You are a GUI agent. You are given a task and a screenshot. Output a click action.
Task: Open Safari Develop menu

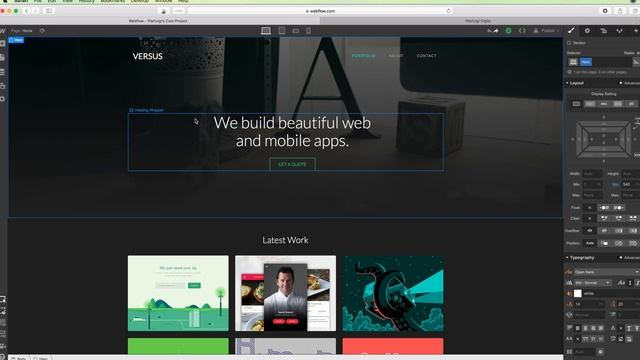(x=140, y=1)
